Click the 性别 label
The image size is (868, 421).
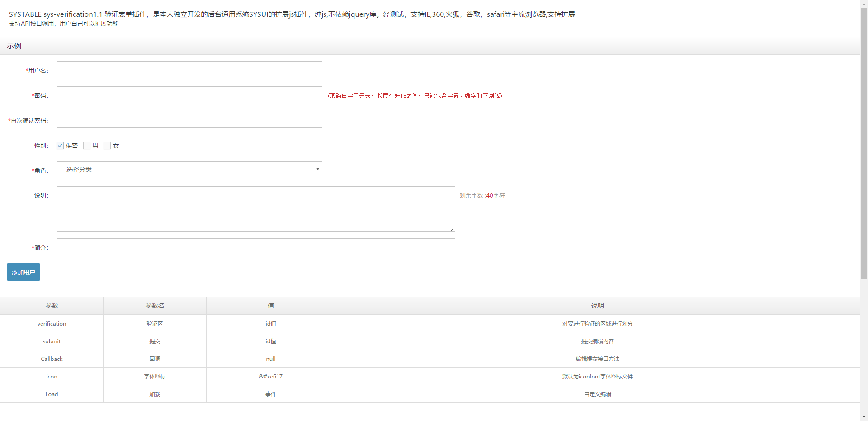[x=41, y=146]
